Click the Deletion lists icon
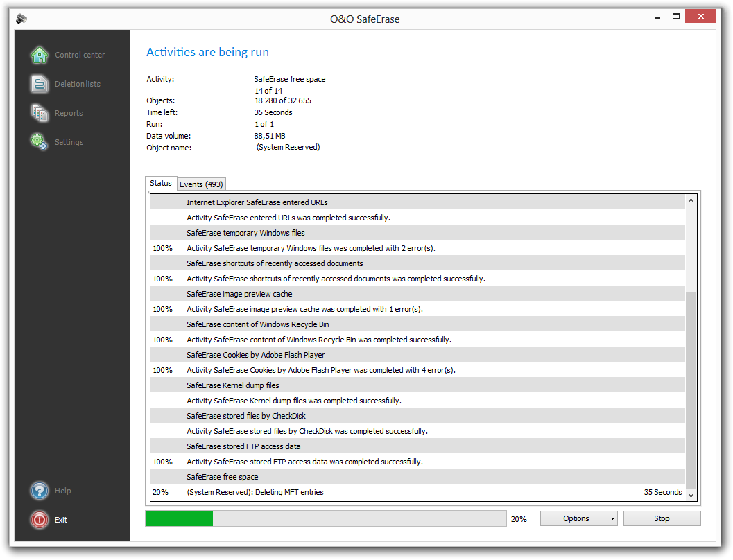The height and width of the screenshot is (560, 733). point(40,84)
